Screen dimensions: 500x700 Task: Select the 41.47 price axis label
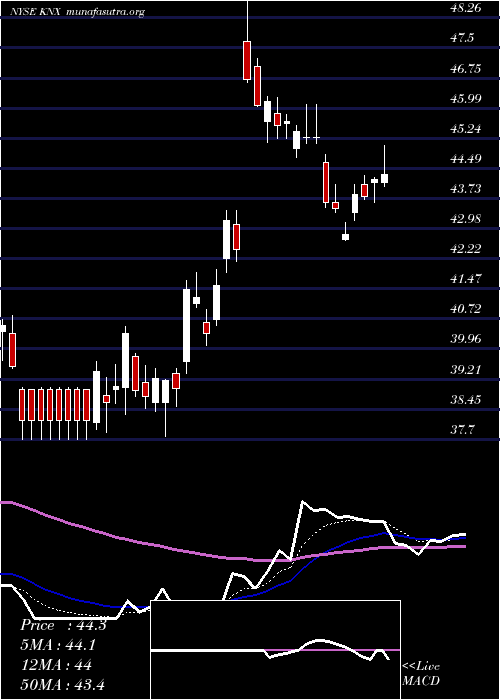[466, 279]
